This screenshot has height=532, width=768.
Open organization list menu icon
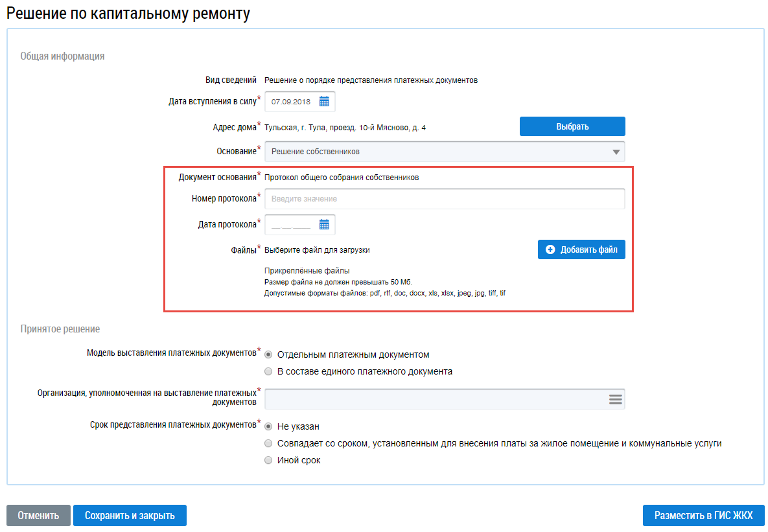(x=615, y=399)
